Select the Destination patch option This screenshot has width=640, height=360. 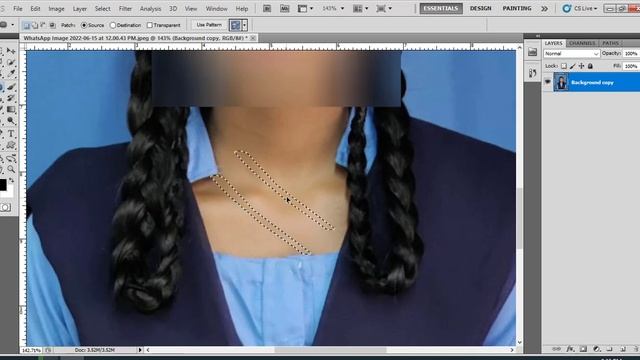113,25
